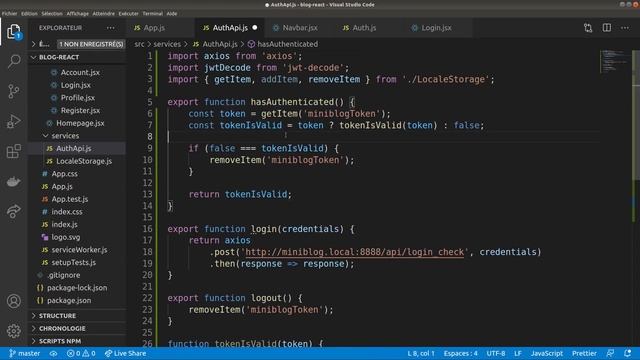Open the Live Share view in activity bar
Screen dimensions: 640x360
click(x=13, y=211)
